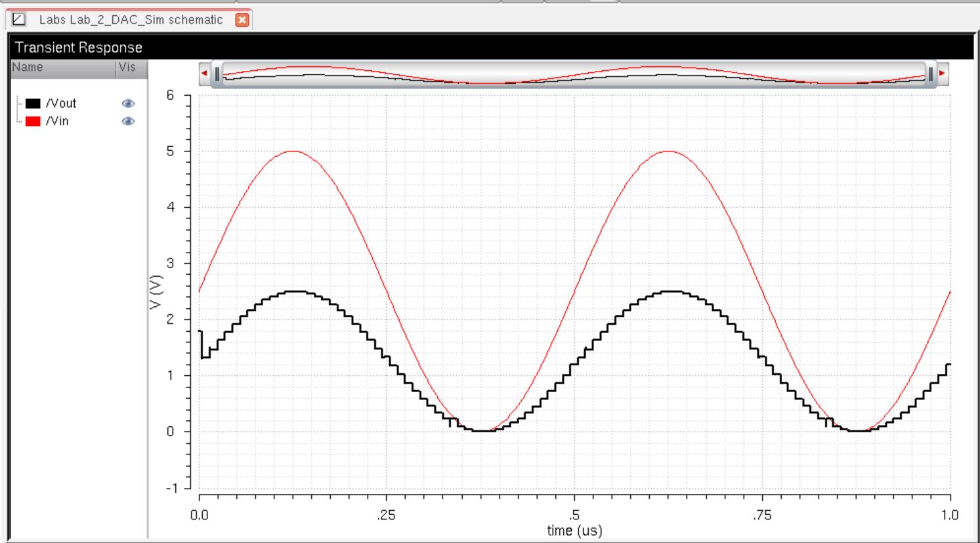Select the /Vout signal name in legend
Screen dimensions: 980x543
click(61, 104)
